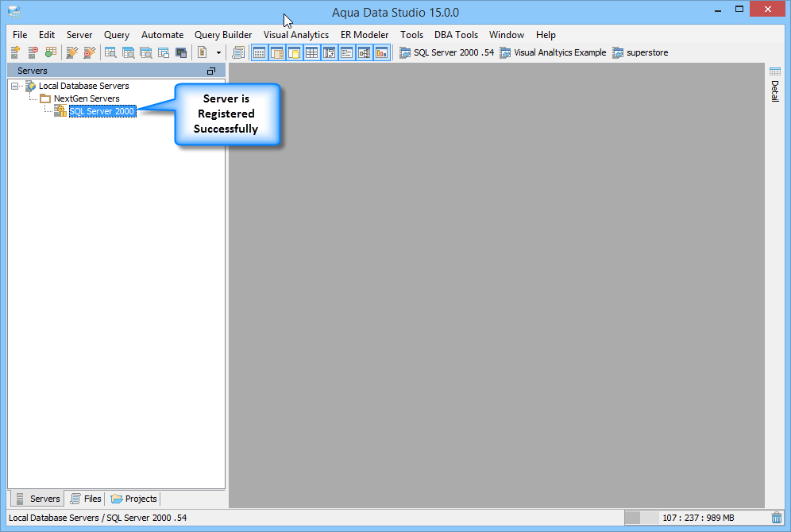The image size is (791, 532).
Task: Click the second query window magnifier toolbar icon
Action: (128, 52)
